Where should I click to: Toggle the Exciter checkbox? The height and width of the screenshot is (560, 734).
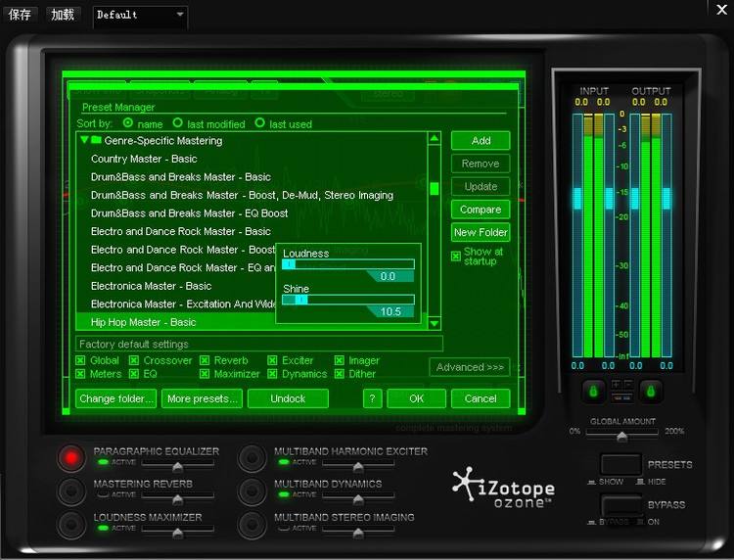(272, 360)
